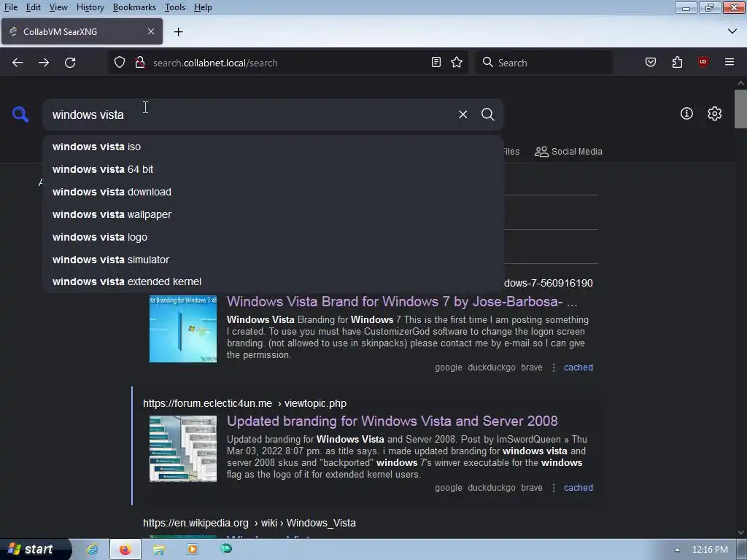Focus the Firefox Search box
The width and height of the screenshot is (747, 560).
[544, 63]
